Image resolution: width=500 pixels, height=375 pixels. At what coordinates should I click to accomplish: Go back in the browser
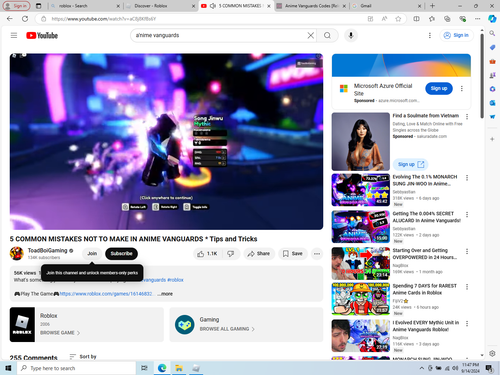pos(10,19)
